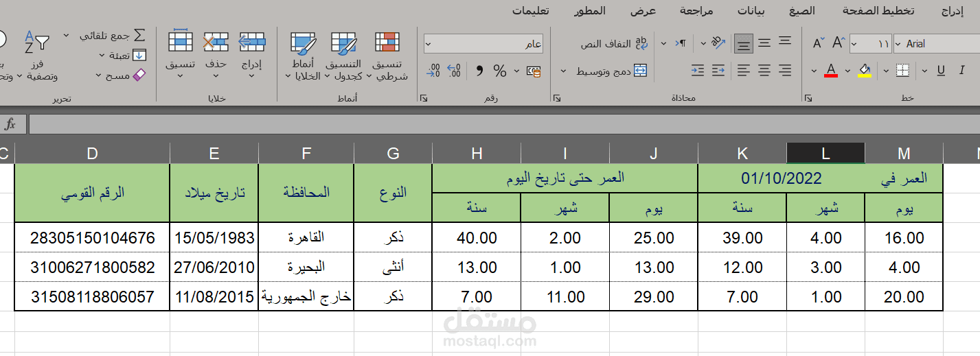Open the fill color dropdown arrow
This screenshot has width=980, height=356.
click(847, 71)
